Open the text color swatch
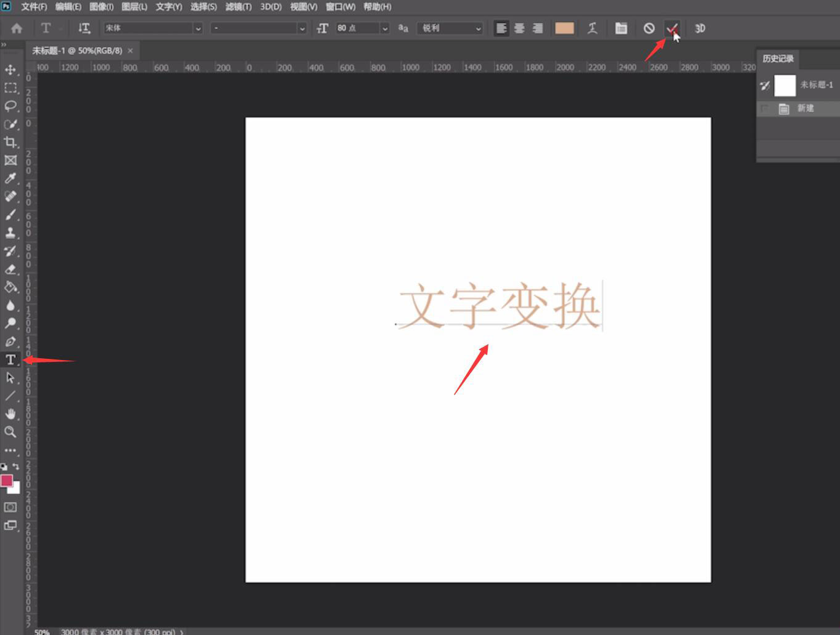The width and height of the screenshot is (840, 635). point(564,28)
